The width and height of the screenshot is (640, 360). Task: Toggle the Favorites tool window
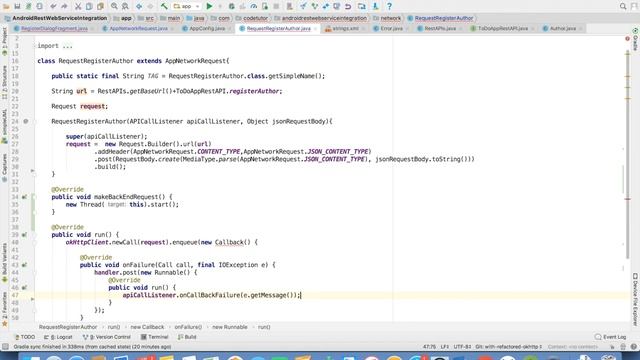(x=4, y=309)
